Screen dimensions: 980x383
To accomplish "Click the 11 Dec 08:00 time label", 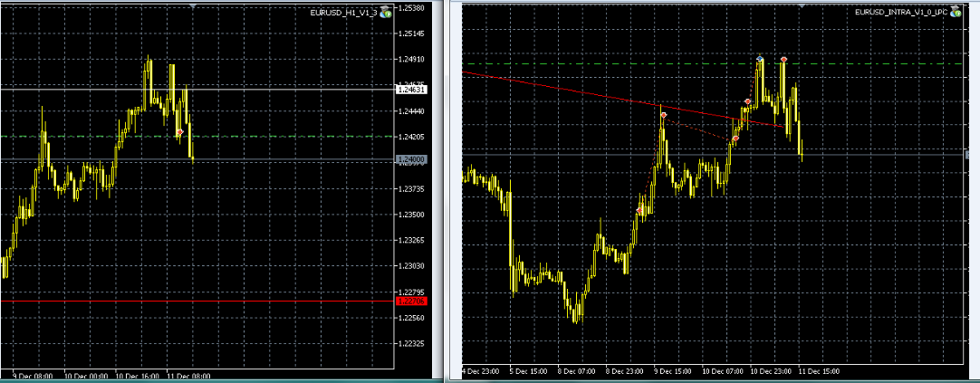I will tap(187, 377).
